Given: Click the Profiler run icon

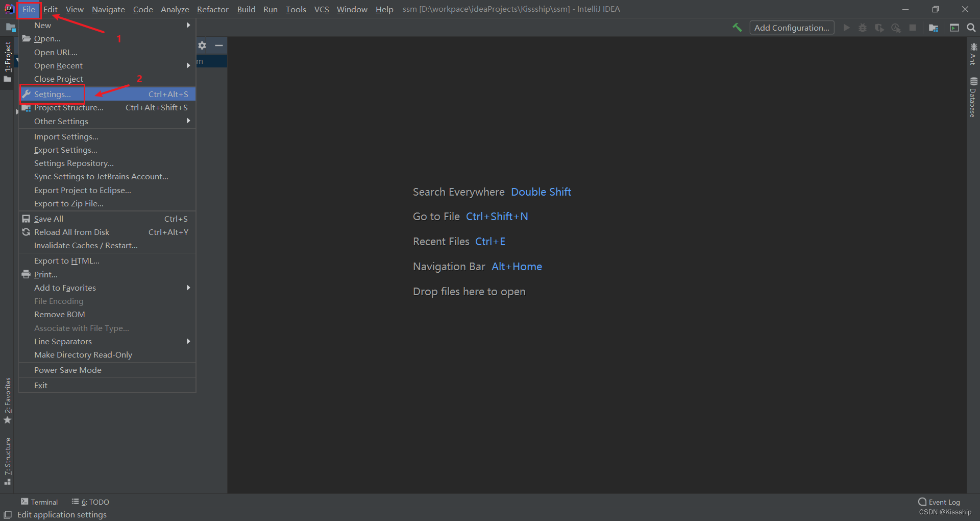Looking at the screenshot, I should click(896, 28).
